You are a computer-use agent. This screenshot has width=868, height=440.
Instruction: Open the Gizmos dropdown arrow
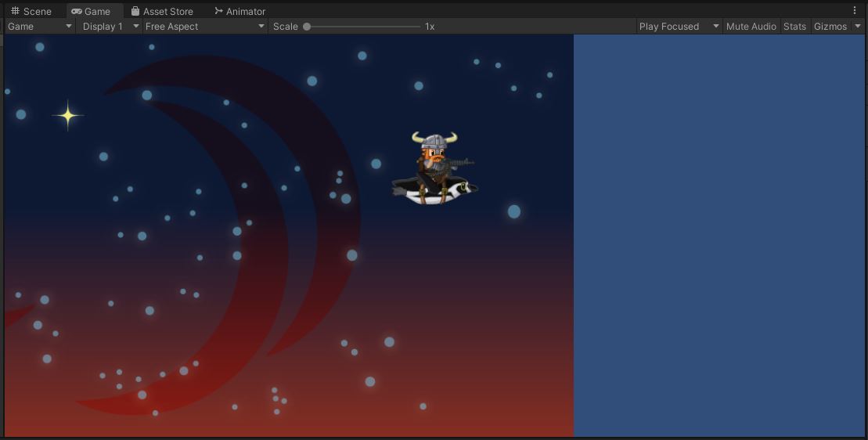[857, 27]
